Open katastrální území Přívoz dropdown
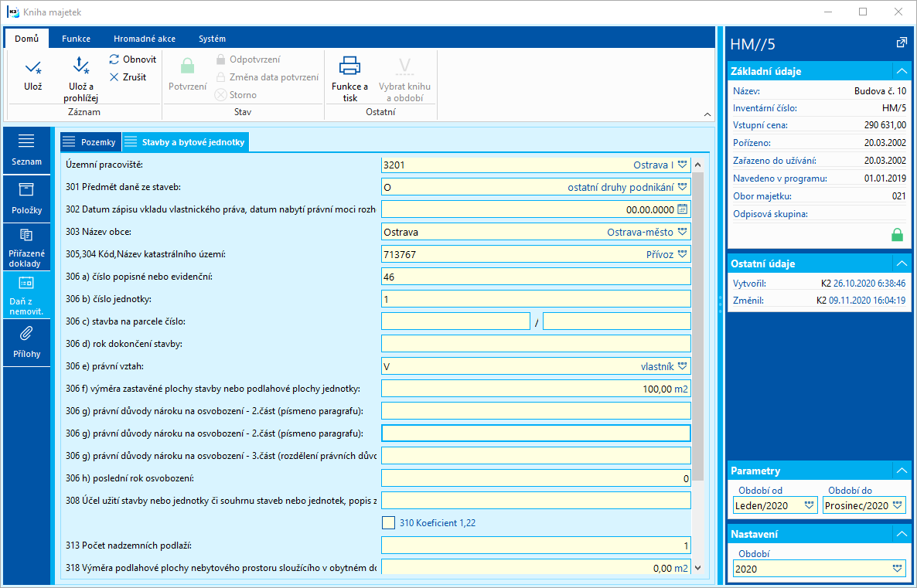The height and width of the screenshot is (588, 917). pyautogui.click(x=683, y=254)
